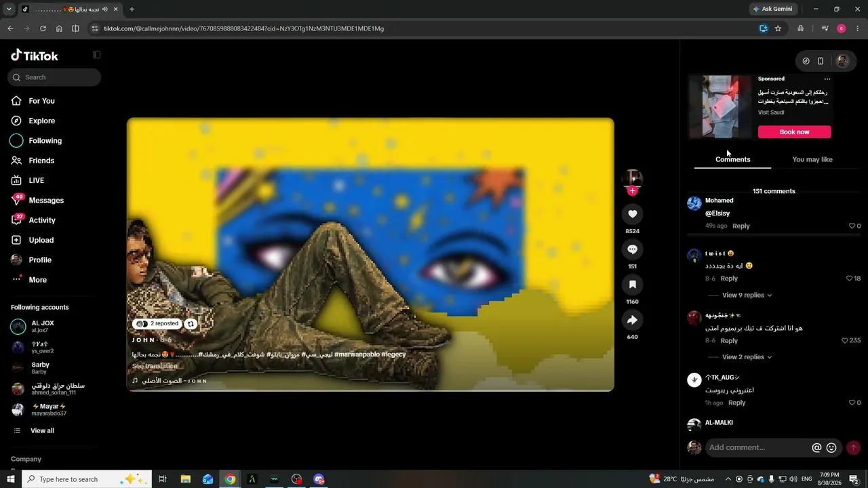The width and height of the screenshot is (868, 488).
Task: Share the video using the arrow icon
Action: 632,320
